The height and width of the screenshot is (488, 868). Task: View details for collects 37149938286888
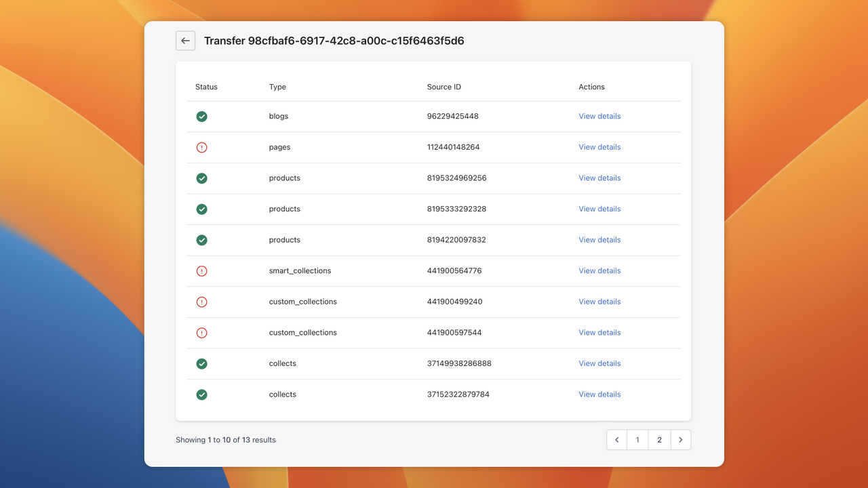pyautogui.click(x=599, y=363)
